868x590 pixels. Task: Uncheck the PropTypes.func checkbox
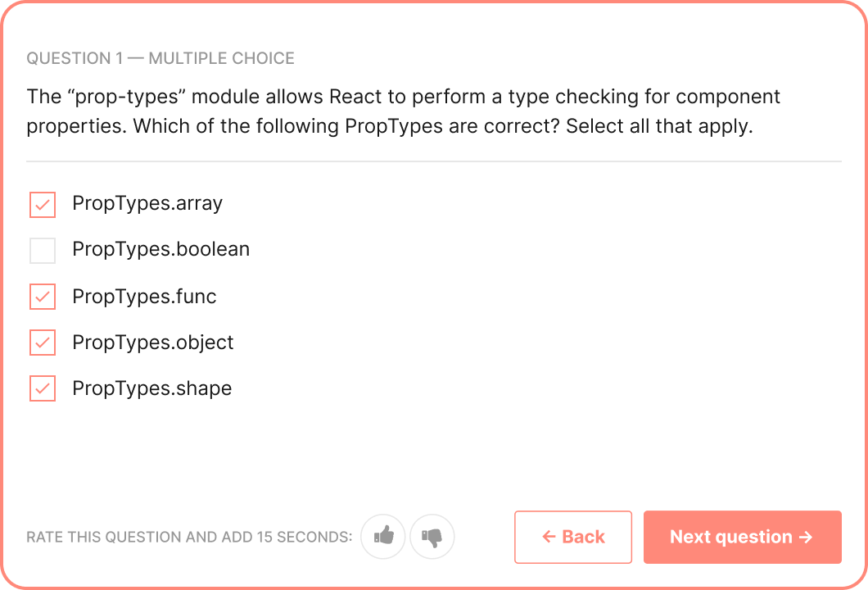[x=43, y=297]
